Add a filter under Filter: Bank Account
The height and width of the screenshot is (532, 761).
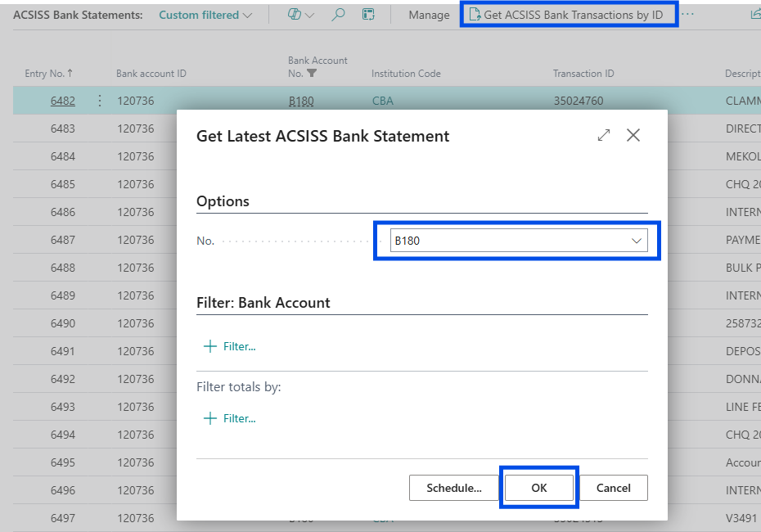click(x=230, y=346)
